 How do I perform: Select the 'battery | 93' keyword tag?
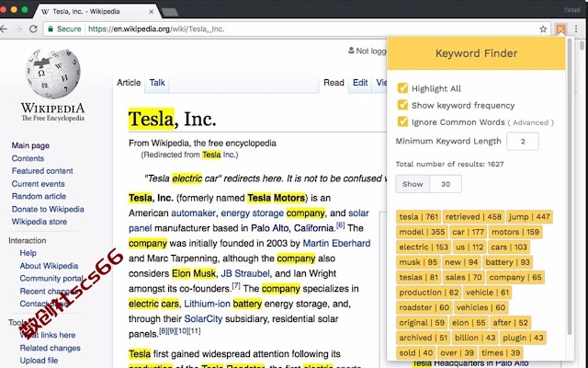pyautogui.click(x=507, y=262)
